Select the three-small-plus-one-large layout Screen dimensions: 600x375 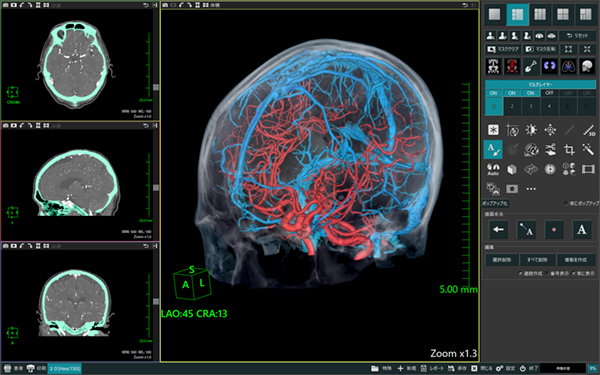point(517,14)
